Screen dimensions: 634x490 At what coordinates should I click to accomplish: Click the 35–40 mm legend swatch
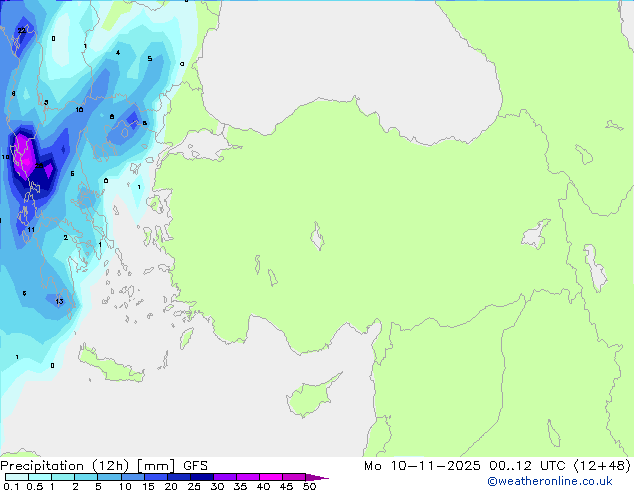[247, 477]
